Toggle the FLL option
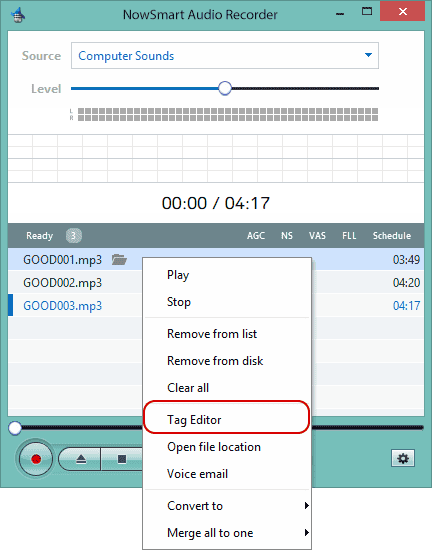Image resolution: width=432 pixels, height=550 pixels. pos(349,236)
